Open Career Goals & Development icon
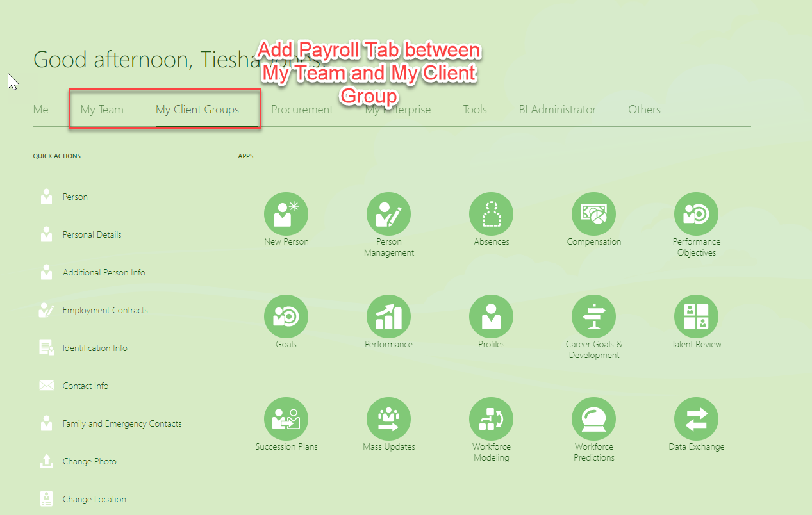Image resolution: width=812 pixels, height=515 pixels. 593,316
